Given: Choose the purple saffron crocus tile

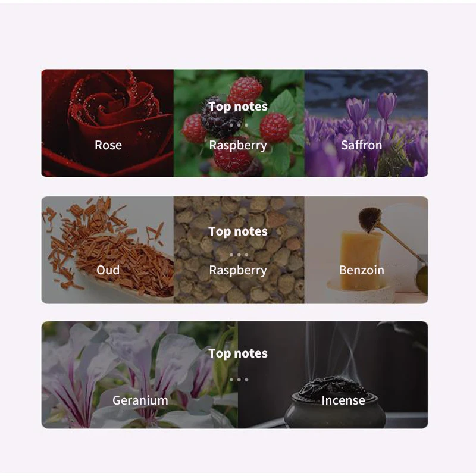Looking at the screenshot, I should tap(366, 123).
